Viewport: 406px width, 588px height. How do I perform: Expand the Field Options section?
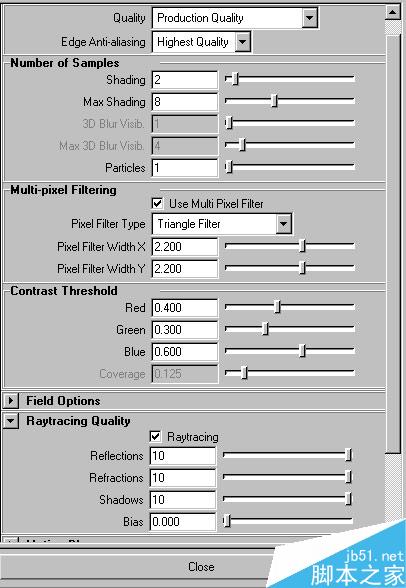pos(10,400)
